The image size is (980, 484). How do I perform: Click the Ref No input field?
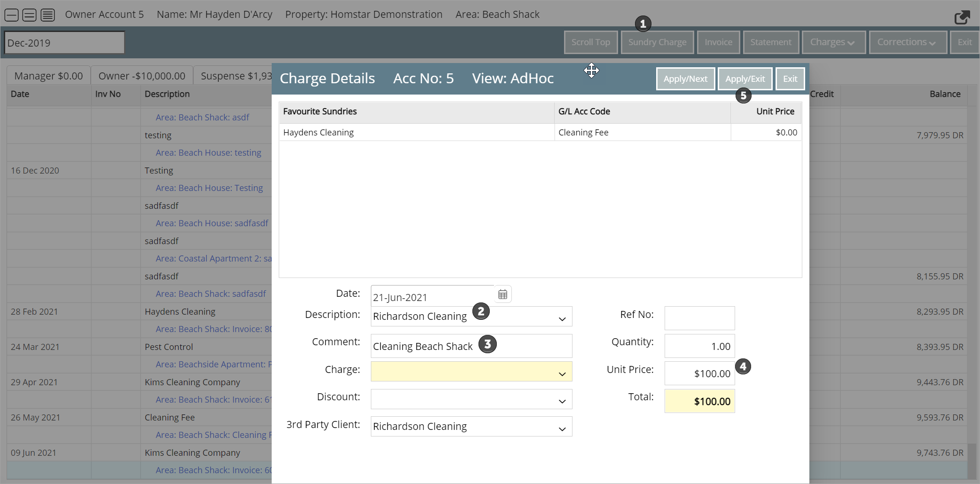click(x=699, y=318)
